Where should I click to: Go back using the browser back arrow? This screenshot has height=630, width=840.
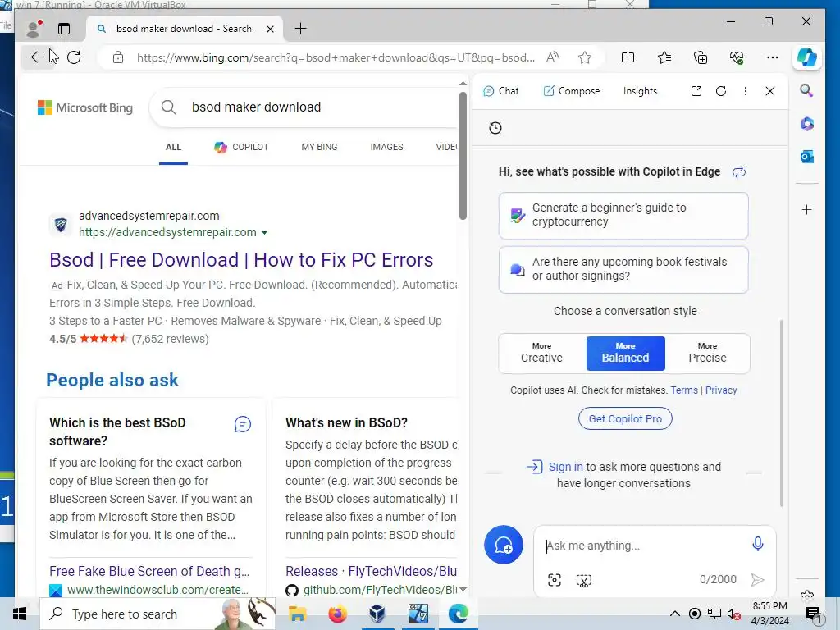pos(36,57)
